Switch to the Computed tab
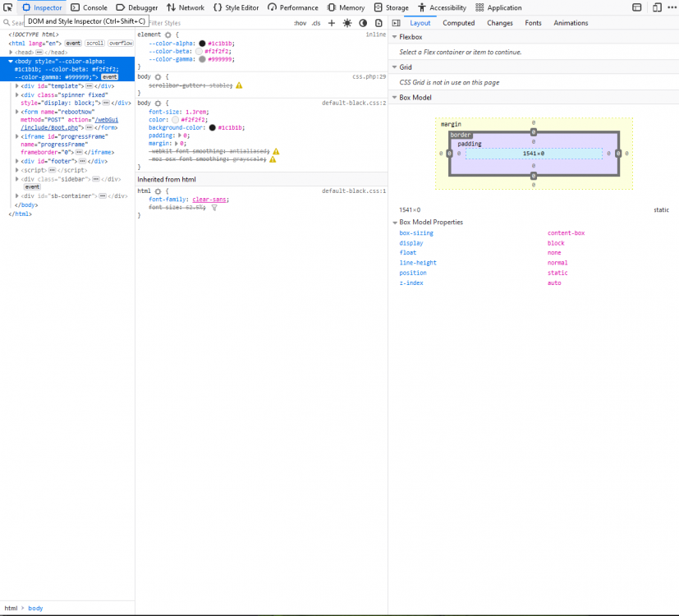The height and width of the screenshot is (616, 679). coord(459,23)
